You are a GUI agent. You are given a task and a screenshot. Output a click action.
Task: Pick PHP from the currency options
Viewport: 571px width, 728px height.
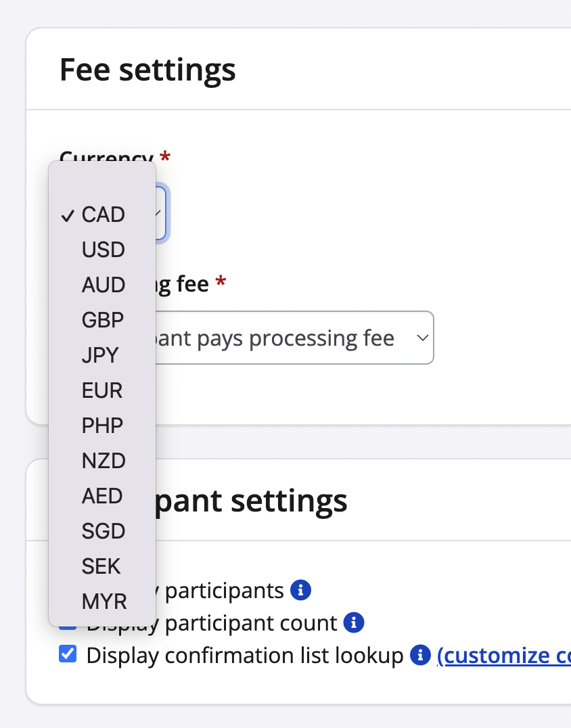[x=102, y=426]
